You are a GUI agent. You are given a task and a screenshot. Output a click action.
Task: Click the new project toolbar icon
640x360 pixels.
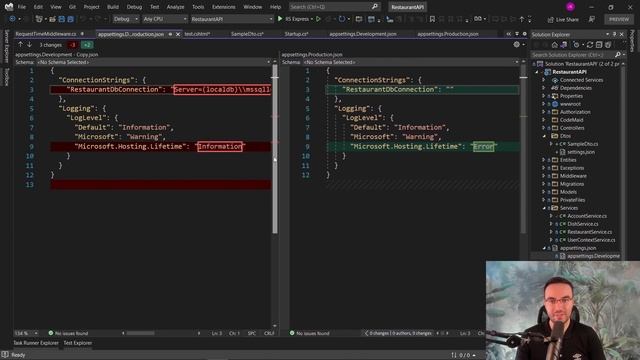(39, 19)
